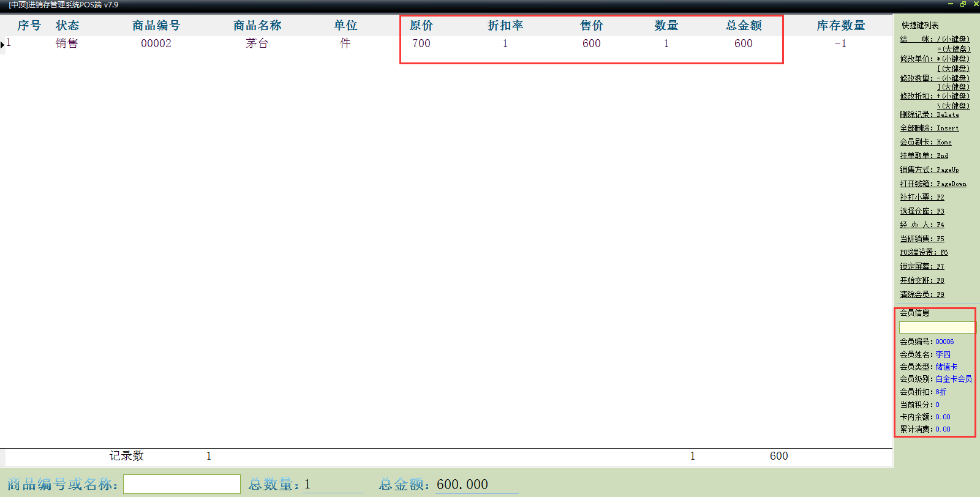The image size is (980, 497).
Task: Click the 序号 column header
Action: tap(29, 25)
